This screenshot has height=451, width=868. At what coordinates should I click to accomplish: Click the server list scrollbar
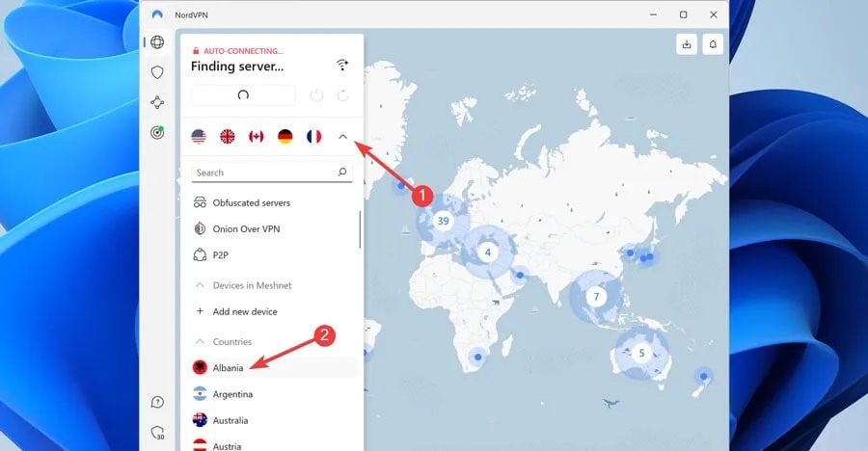tap(360, 229)
